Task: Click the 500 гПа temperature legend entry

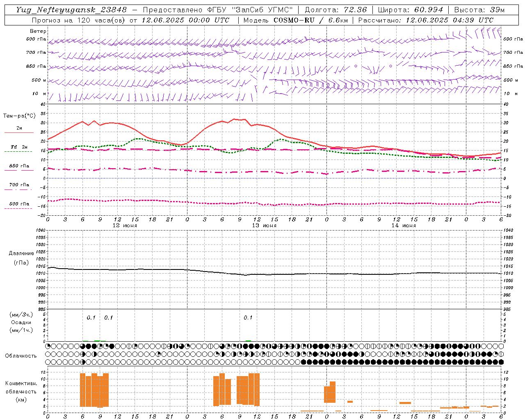Action: coord(19,204)
